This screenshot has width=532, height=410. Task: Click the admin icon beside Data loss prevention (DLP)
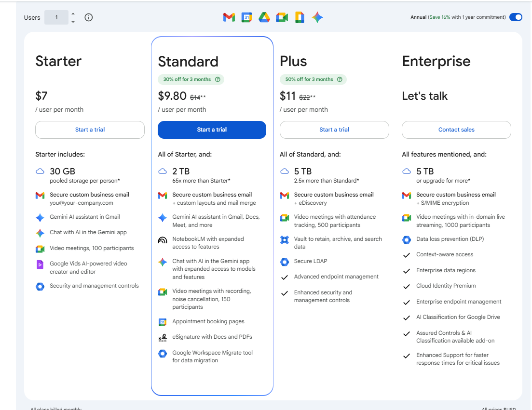tap(407, 240)
